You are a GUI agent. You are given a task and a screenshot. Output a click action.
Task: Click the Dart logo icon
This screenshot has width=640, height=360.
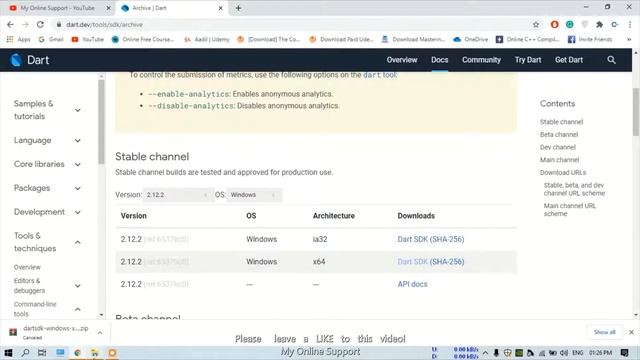pos(16,60)
